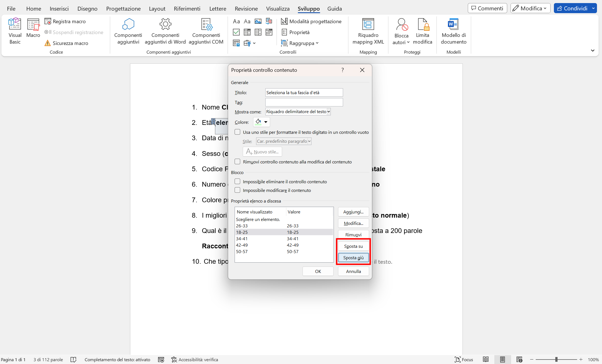Insert a picture content control
Image resolution: width=602 pixels, height=364 pixels.
(x=258, y=21)
